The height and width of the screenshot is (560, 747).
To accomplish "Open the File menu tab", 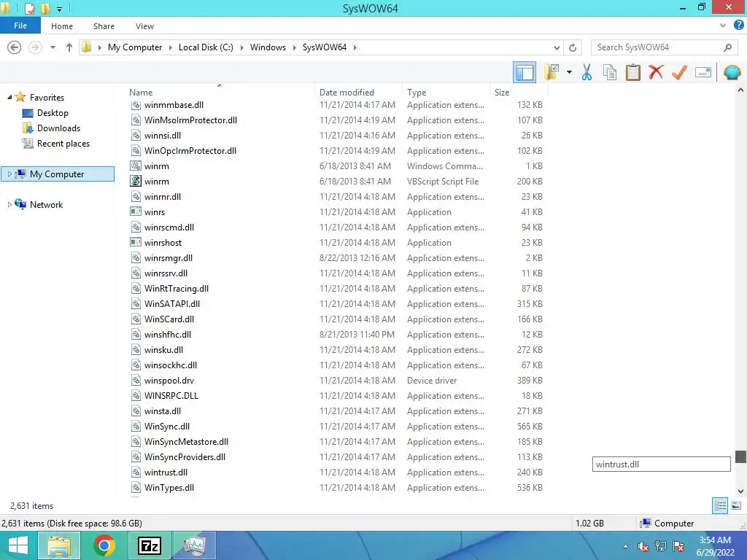I will point(20,26).
